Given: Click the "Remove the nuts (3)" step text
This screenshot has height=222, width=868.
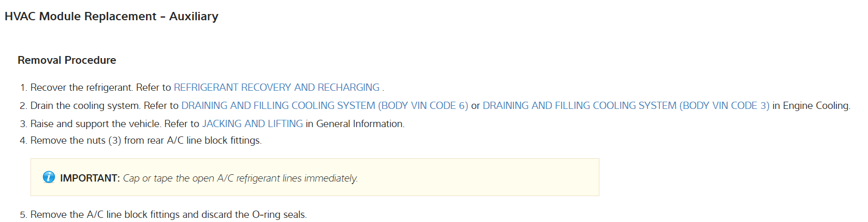Looking at the screenshot, I should [76, 141].
